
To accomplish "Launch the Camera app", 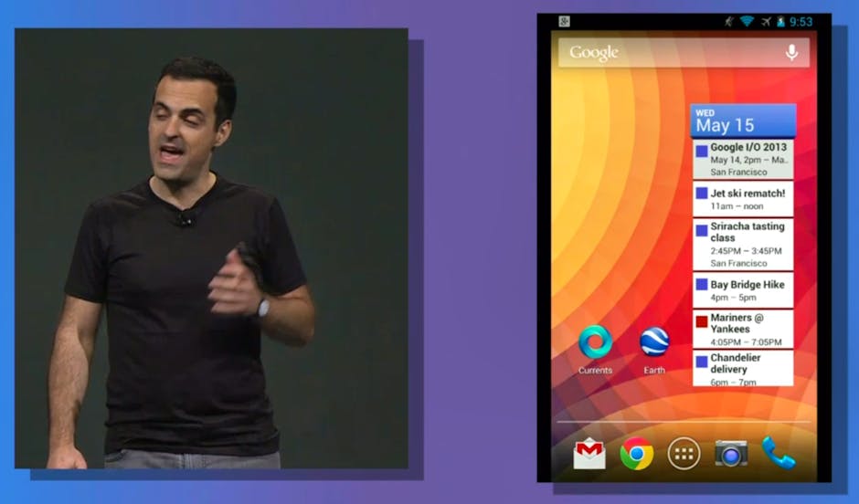I will pyautogui.click(x=731, y=453).
